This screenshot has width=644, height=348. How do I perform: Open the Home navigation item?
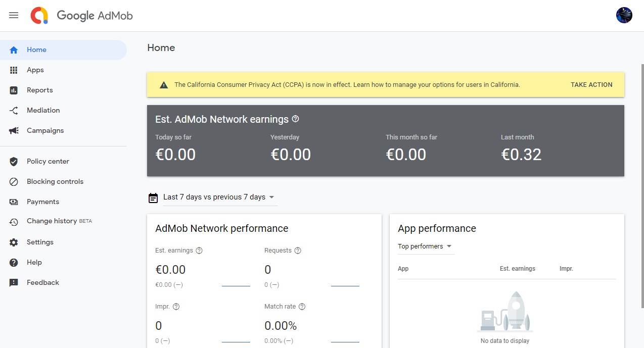click(63, 50)
